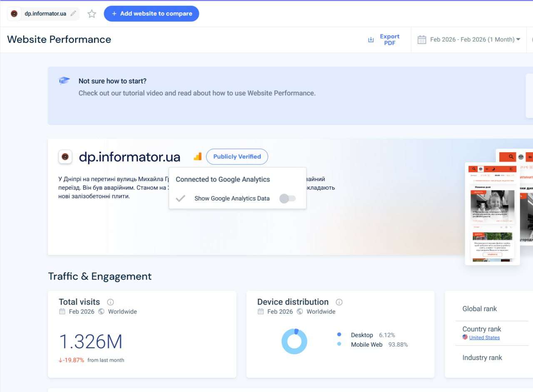This screenshot has height=392, width=533.
Task: Toggle Show Google Analytics Data switch
Action: (287, 198)
